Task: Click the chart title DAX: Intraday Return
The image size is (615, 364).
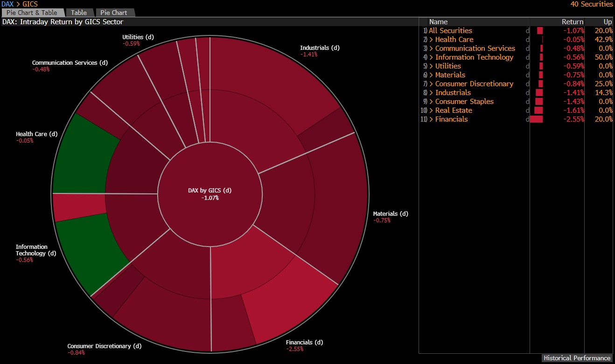Action: tap(63, 21)
